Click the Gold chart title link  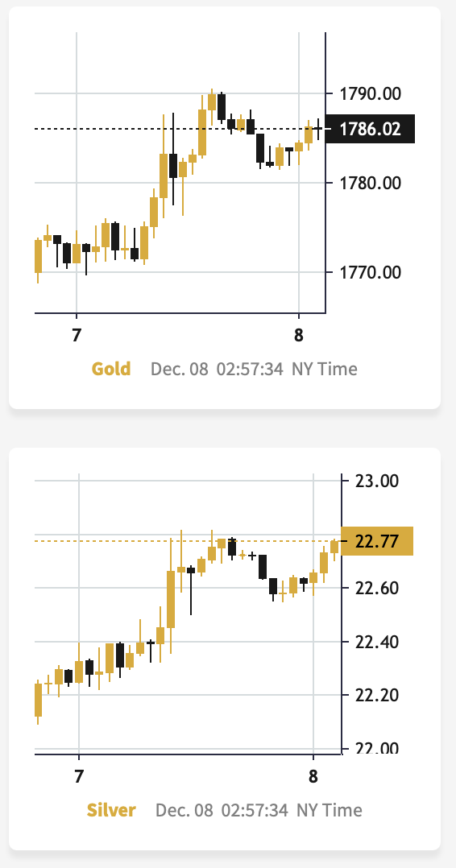point(111,369)
